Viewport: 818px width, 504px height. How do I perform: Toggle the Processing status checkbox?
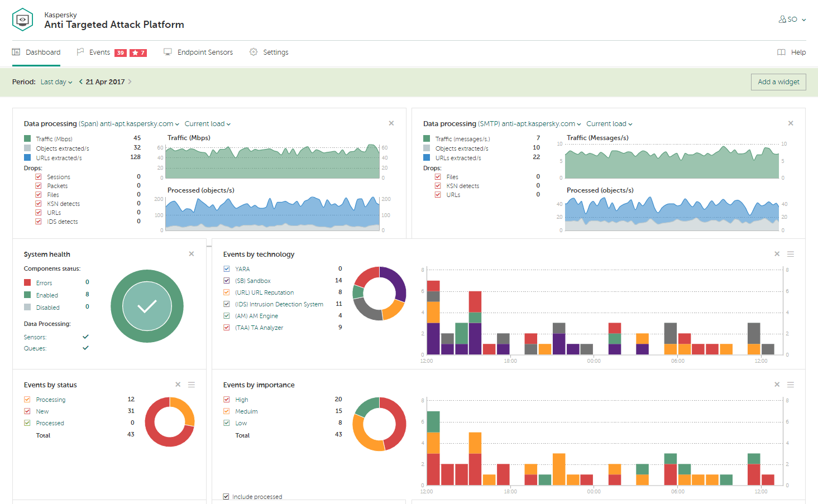pyautogui.click(x=27, y=400)
